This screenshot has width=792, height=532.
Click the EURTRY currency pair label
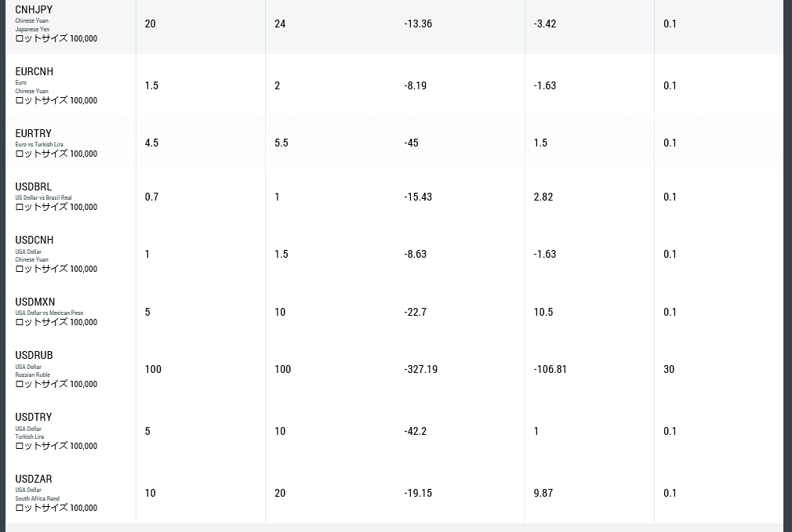pos(34,134)
